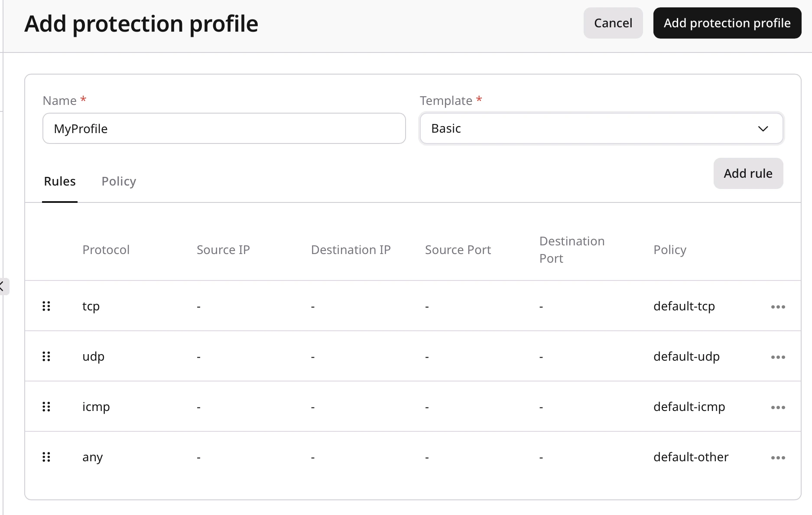
Task: Click the Destination Port column header
Action: [572, 250]
